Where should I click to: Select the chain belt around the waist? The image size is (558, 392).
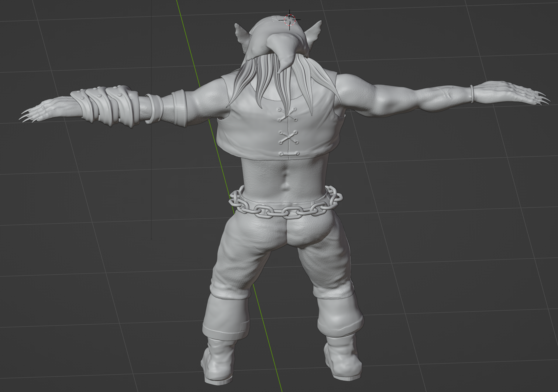pyautogui.click(x=286, y=203)
